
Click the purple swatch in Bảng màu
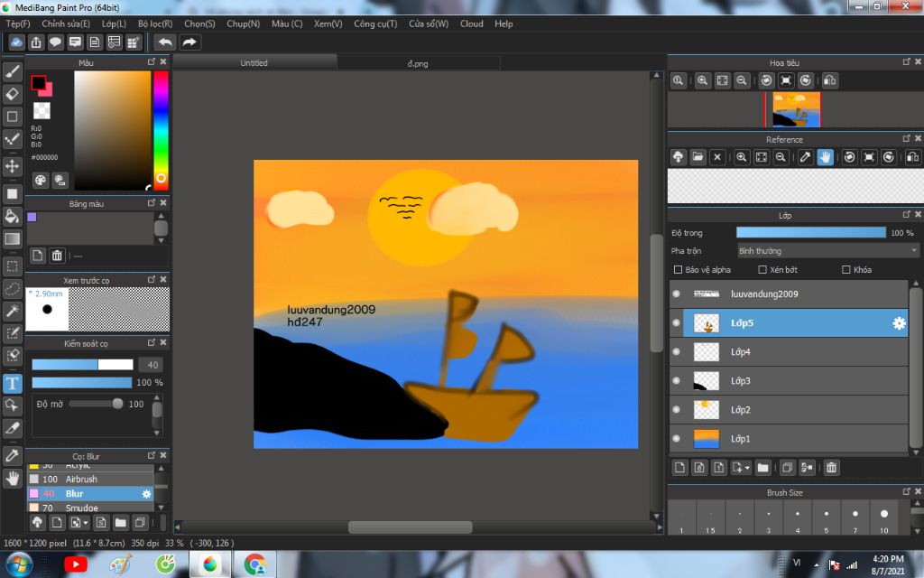coord(32,217)
